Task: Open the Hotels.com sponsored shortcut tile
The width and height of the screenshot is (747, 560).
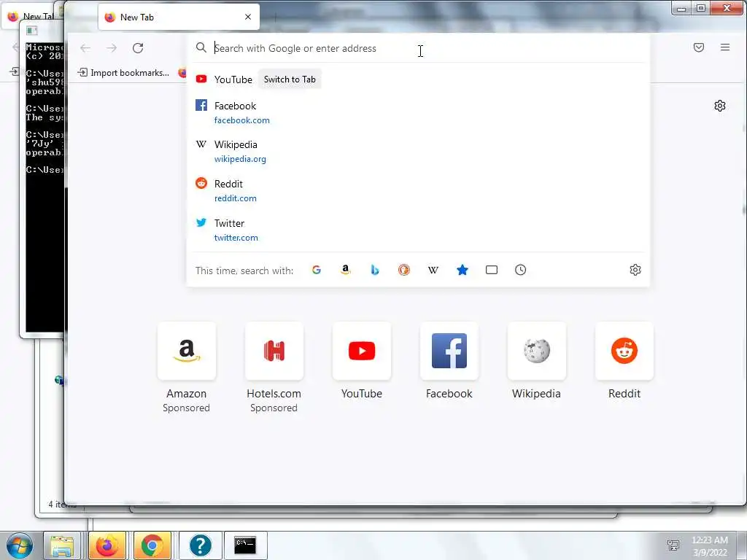Action: pos(274,351)
